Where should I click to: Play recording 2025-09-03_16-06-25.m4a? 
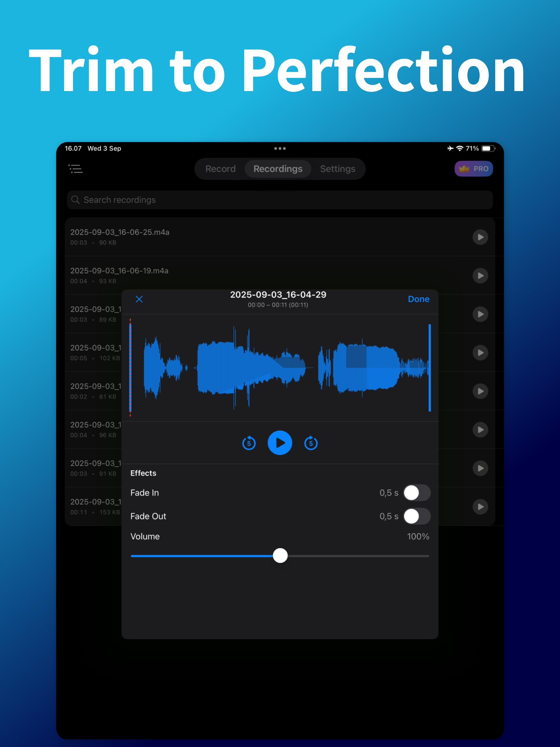480,237
